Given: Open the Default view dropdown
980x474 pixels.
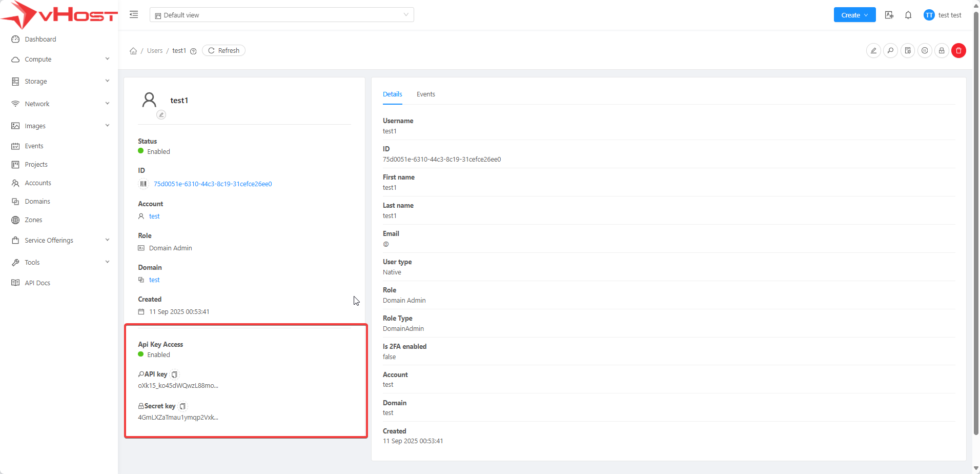Looking at the screenshot, I should tap(281, 15).
